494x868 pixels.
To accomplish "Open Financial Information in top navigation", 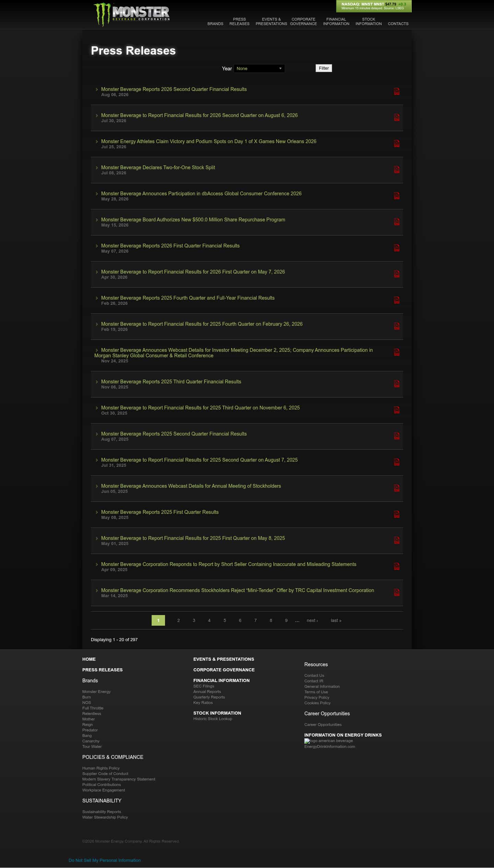I will [x=336, y=22].
